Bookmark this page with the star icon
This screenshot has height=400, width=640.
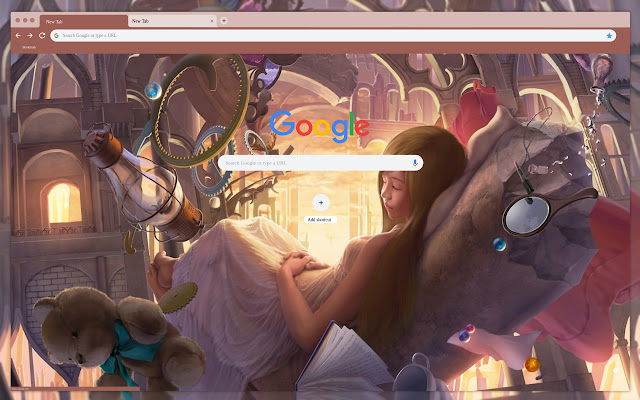coord(609,36)
